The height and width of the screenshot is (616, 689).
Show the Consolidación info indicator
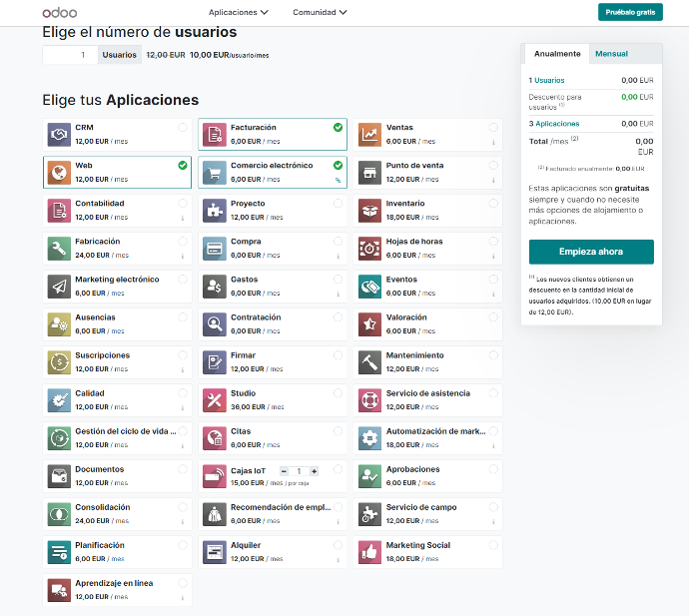tap(183, 522)
